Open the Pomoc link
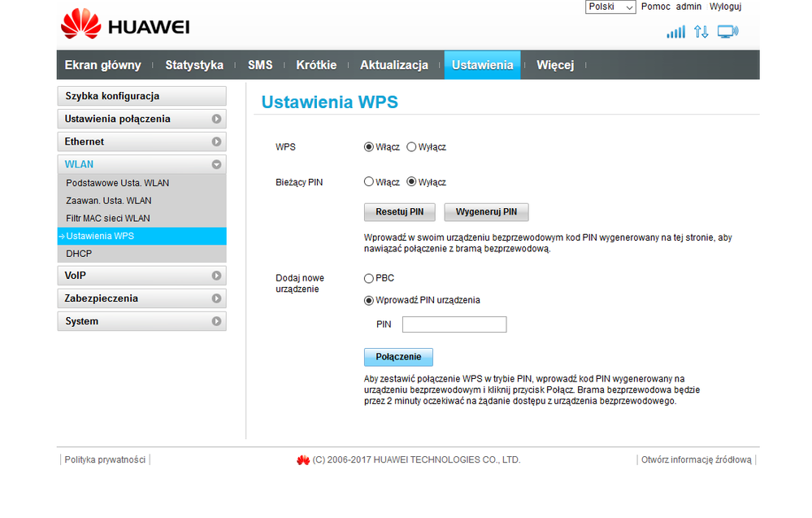 [x=656, y=7]
